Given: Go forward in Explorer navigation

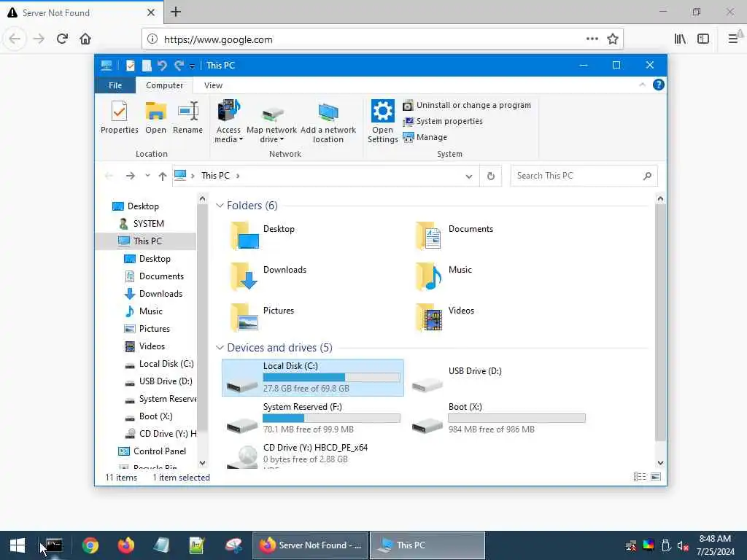Looking at the screenshot, I should click(130, 176).
